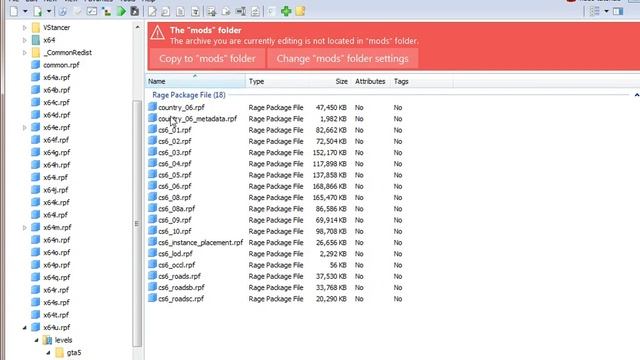Click the blank New document toolbar icon
This screenshot has height=360, width=640.
coord(14,11)
